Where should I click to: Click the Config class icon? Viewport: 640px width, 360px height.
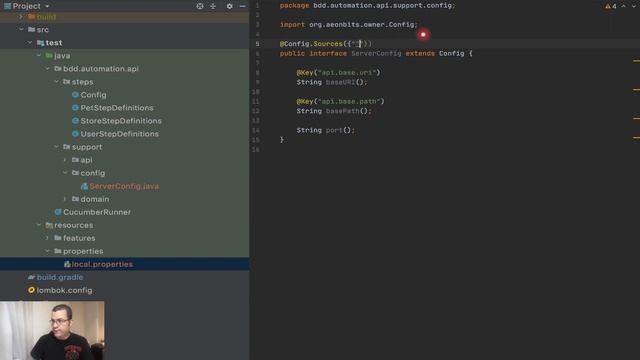pyautogui.click(x=75, y=95)
